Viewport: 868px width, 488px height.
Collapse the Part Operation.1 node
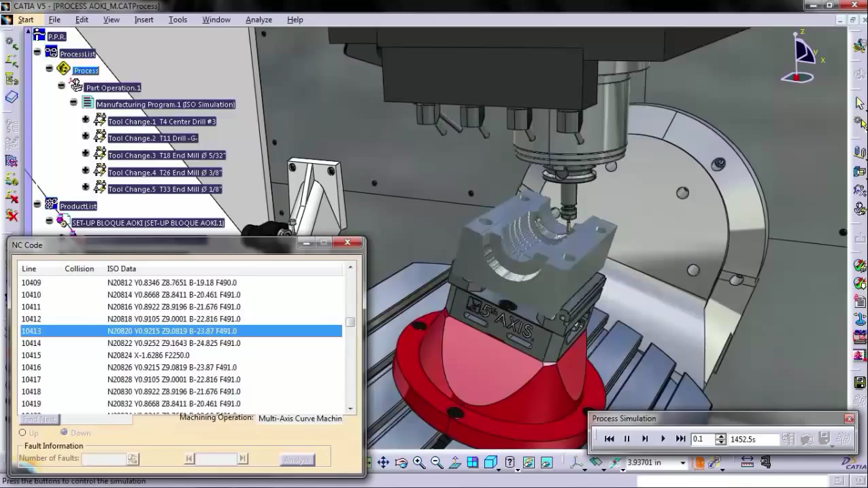[61, 86]
